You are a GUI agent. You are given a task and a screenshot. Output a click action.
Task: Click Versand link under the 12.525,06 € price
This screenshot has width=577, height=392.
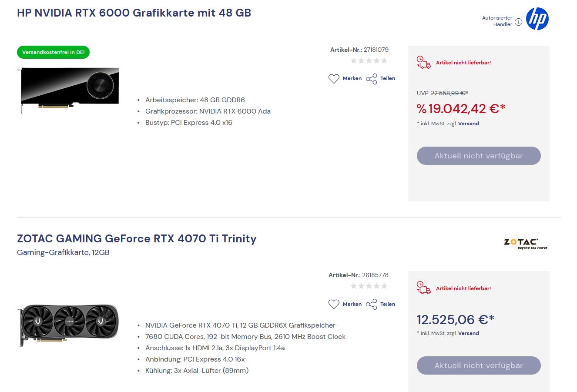point(469,333)
